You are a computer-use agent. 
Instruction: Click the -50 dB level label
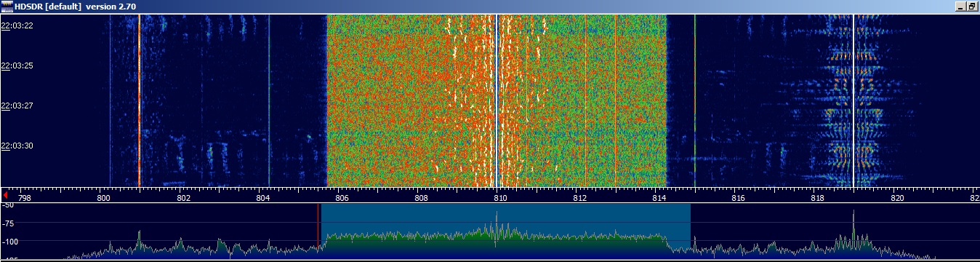9,206
